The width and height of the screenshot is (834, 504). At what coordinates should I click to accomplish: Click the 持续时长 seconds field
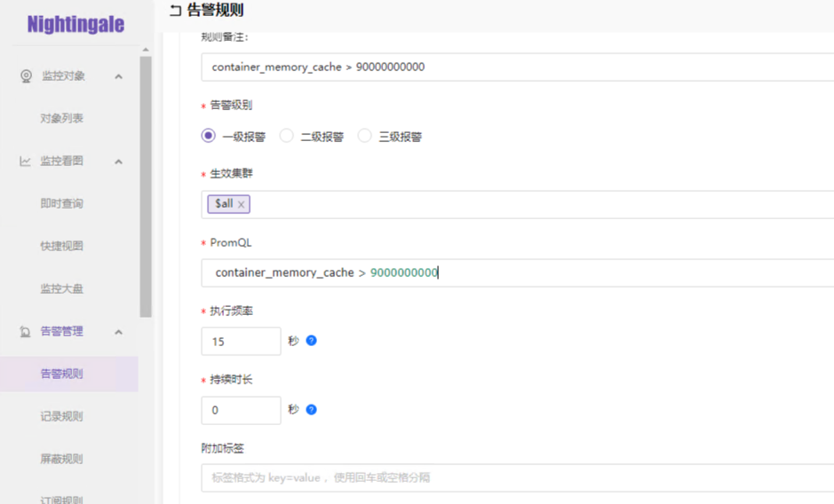click(241, 410)
